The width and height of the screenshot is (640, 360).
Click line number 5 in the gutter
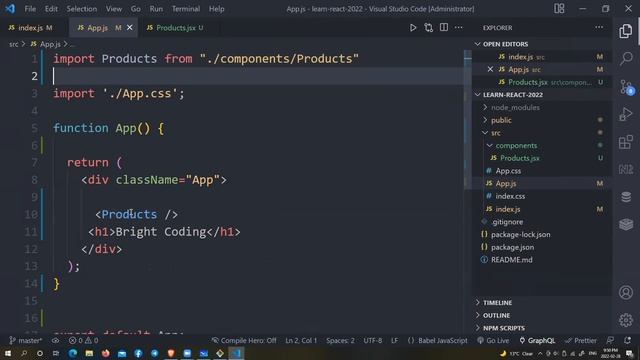[34, 128]
